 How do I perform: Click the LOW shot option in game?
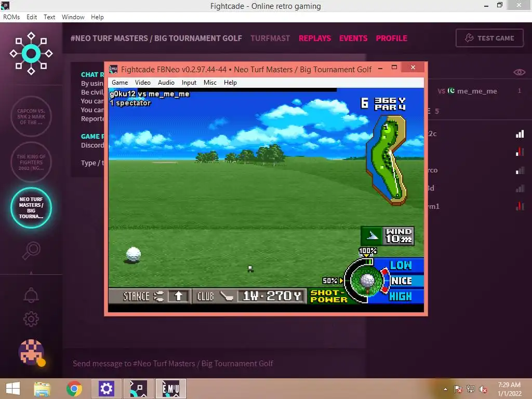(x=401, y=265)
